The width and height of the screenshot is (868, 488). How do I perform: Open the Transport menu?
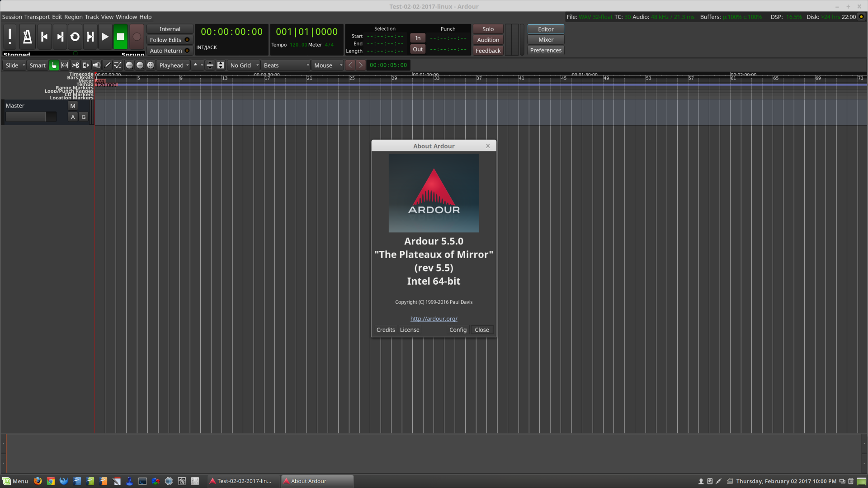[37, 17]
